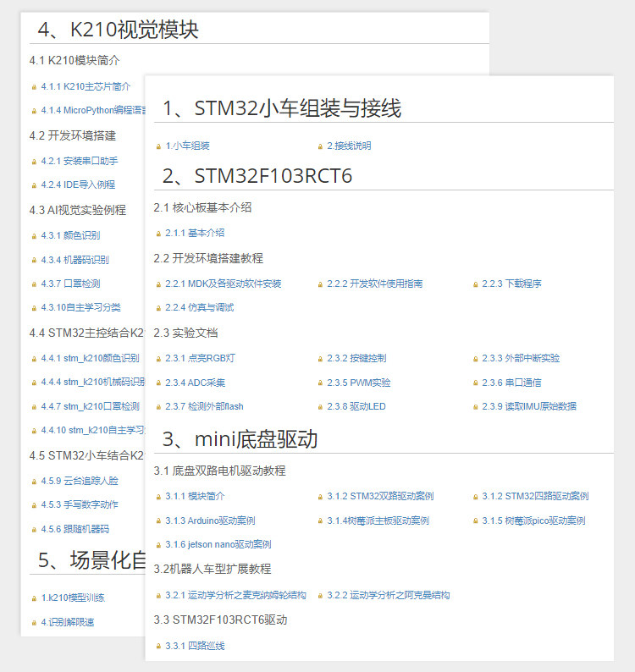
Task: Click the lock icon before 2.3.4 ADC采集
Action: tap(158, 383)
